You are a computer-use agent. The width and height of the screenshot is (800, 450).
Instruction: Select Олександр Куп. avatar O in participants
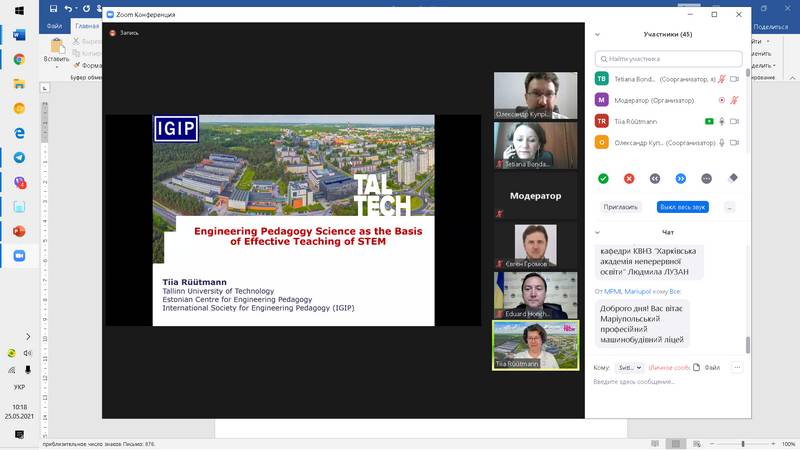[x=602, y=142]
